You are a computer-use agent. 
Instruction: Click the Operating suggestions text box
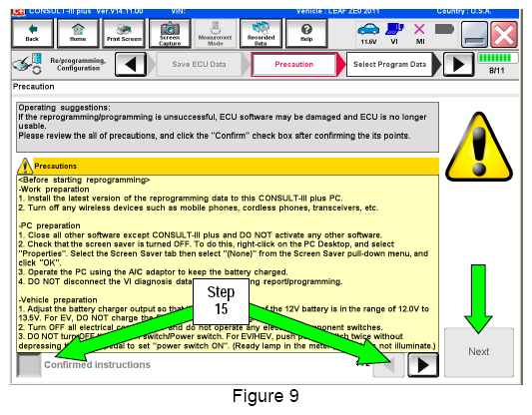click(x=228, y=127)
